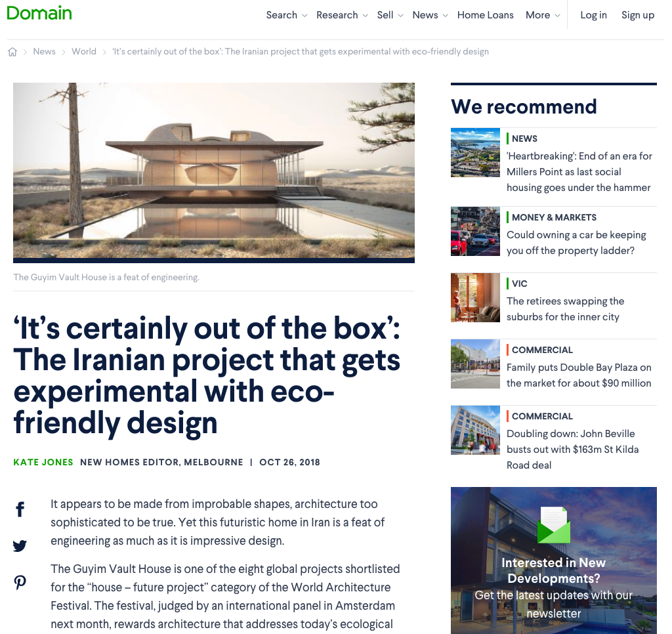Image resolution: width=672 pixels, height=634 pixels.
Task: Expand the Sell dropdown menu
Action: pyautogui.click(x=390, y=15)
